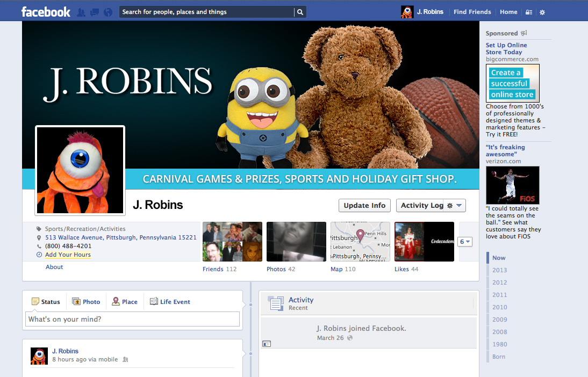The height and width of the screenshot is (377, 588).
Task: Click the What's on your mind box
Action: pyautogui.click(x=132, y=320)
